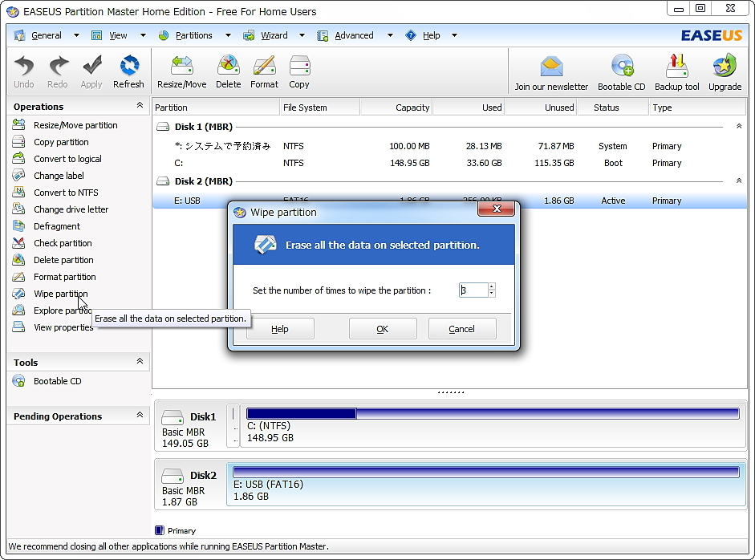Select the E: USB partition row
The width and height of the screenshot is (755, 560).
(x=450, y=201)
